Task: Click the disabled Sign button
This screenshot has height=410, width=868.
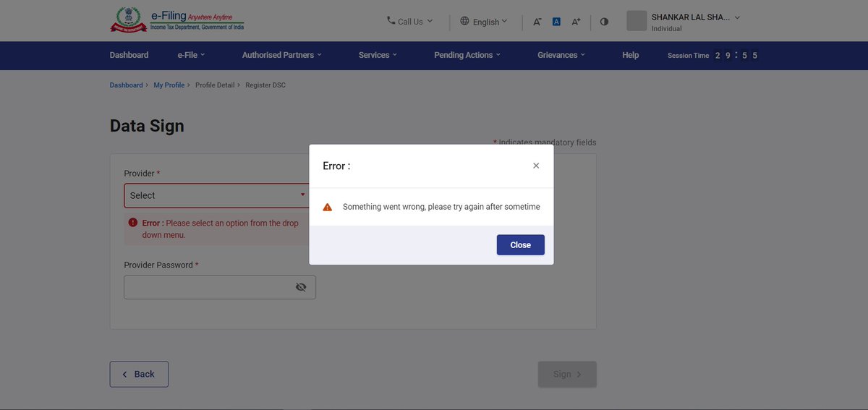Action: [x=567, y=374]
